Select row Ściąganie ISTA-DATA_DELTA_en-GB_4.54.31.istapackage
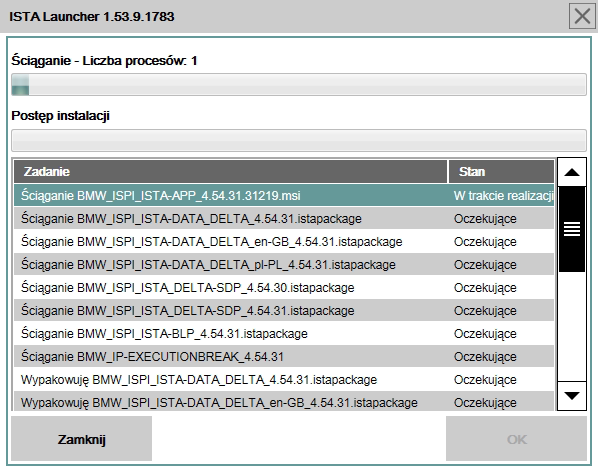 pyautogui.click(x=284, y=241)
